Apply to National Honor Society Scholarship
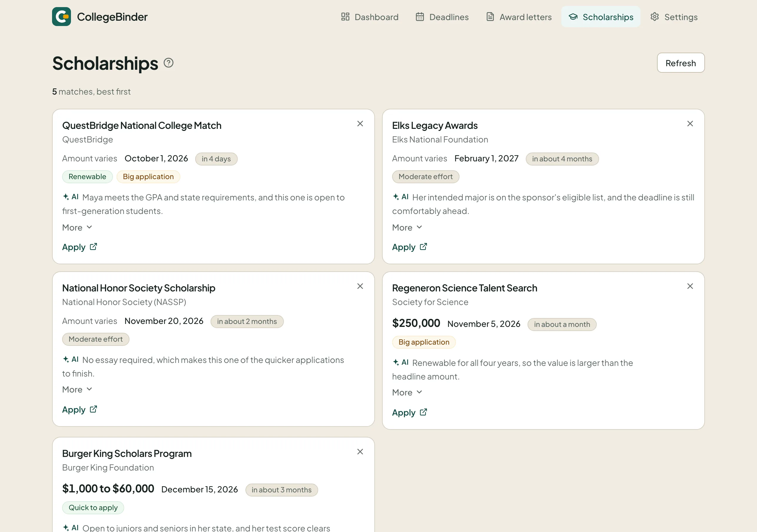 point(80,409)
